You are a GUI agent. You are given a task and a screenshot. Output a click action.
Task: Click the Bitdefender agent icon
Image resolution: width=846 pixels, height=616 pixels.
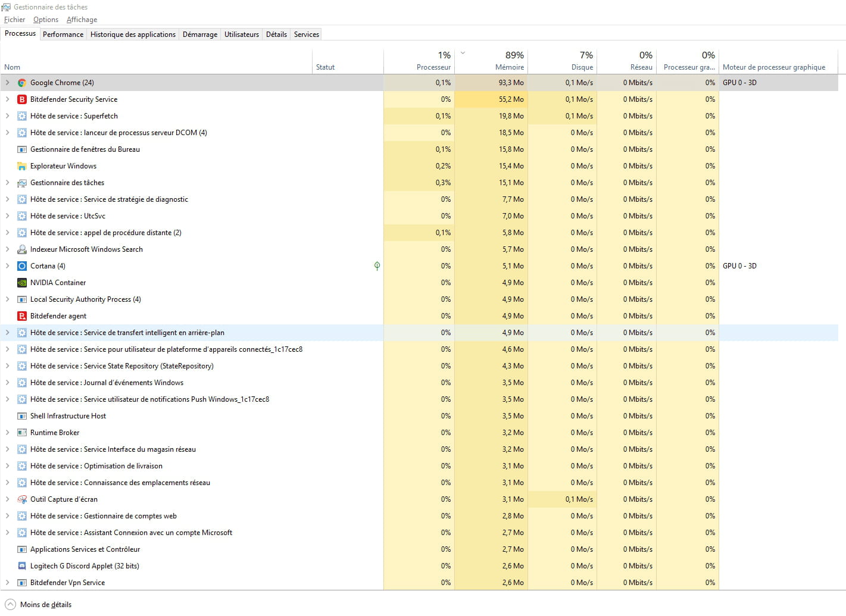tap(22, 316)
